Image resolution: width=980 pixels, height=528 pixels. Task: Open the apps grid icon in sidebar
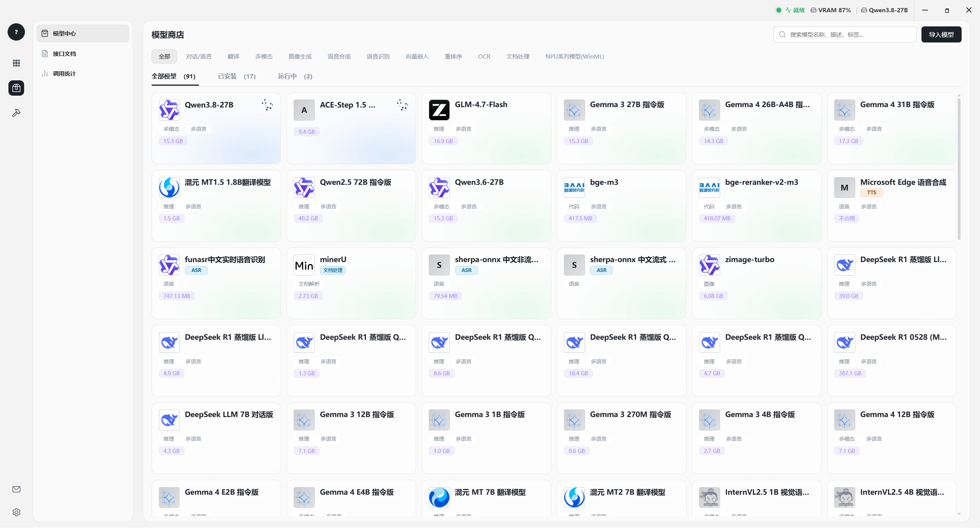pyautogui.click(x=16, y=63)
